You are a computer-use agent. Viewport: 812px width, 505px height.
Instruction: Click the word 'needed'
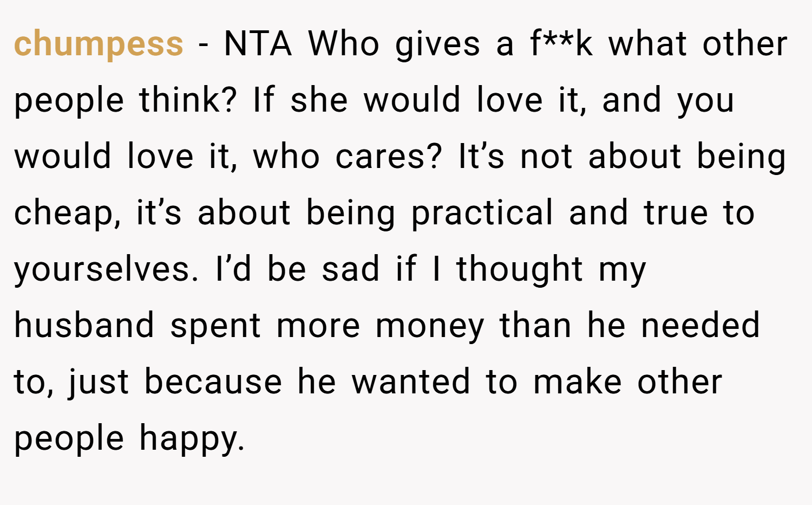[x=700, y=325]
